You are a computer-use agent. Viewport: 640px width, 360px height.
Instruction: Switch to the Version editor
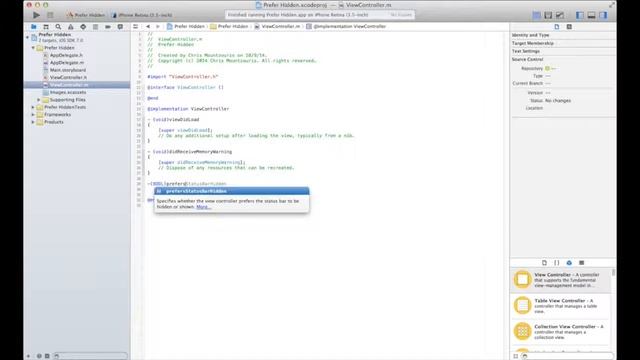click(x=560, y=15)
